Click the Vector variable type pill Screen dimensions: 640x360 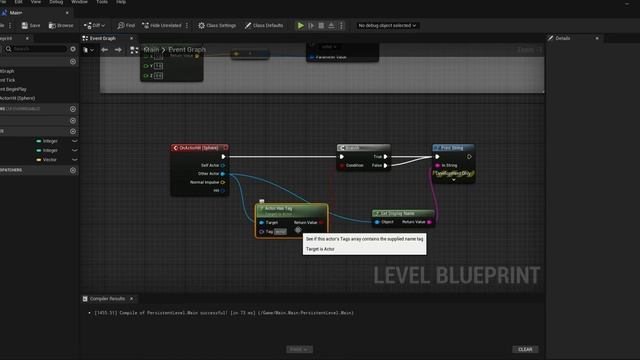39,160
